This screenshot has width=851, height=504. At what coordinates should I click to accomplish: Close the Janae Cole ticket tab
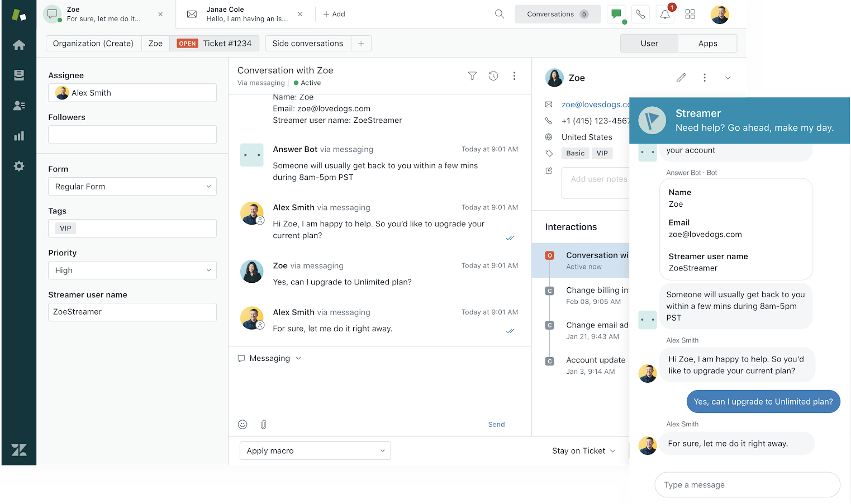coord(300,15)
